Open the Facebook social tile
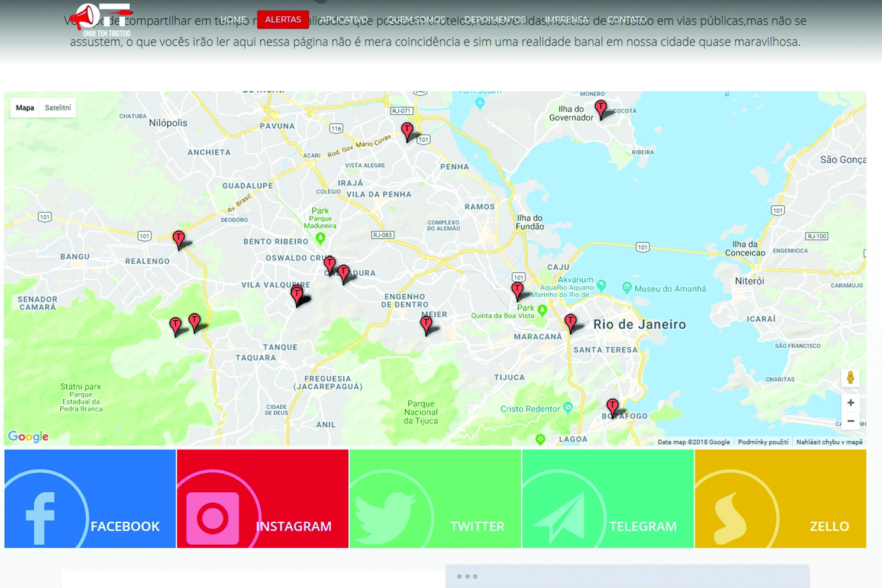This screenshot has width=882, height=588. (90, 499)
